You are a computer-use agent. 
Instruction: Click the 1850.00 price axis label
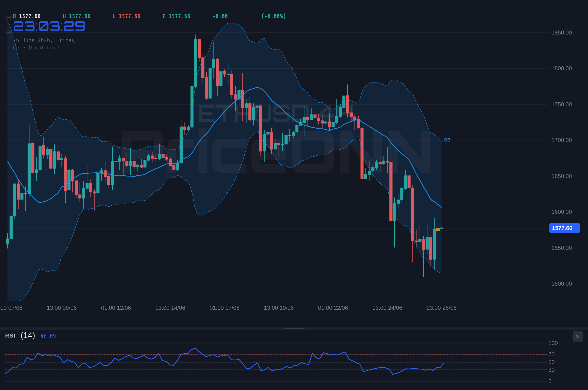click(x=562, y=33)
